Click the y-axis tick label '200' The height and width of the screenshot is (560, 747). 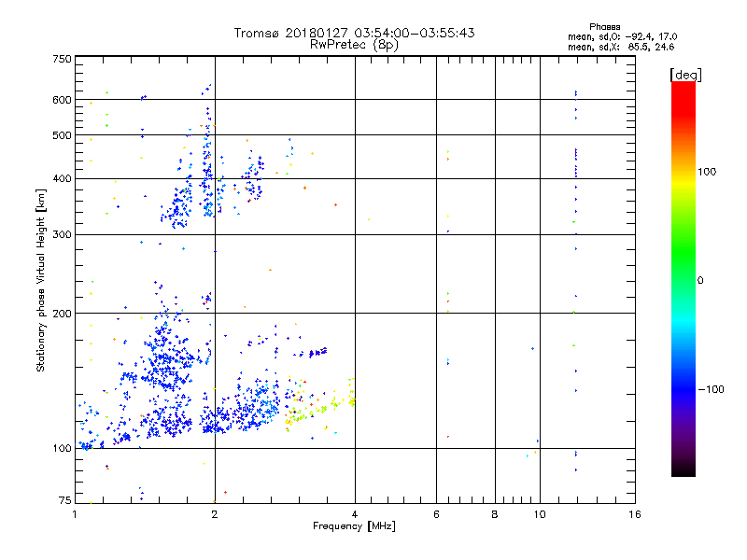point(62,314)
